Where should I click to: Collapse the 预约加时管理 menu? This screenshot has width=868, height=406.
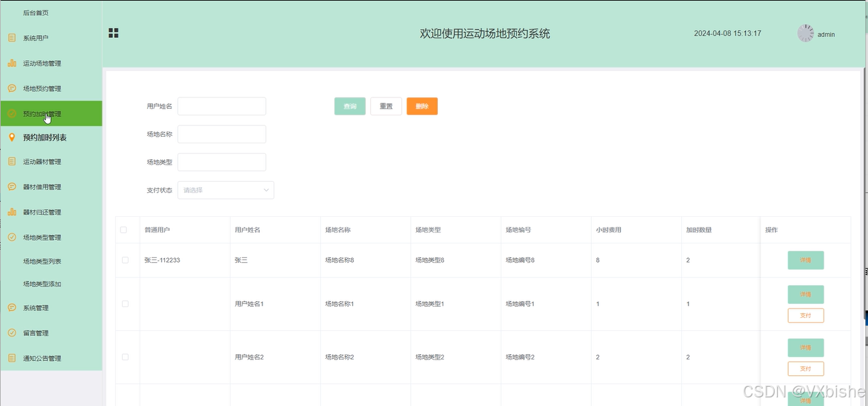[x=51, y=113]
